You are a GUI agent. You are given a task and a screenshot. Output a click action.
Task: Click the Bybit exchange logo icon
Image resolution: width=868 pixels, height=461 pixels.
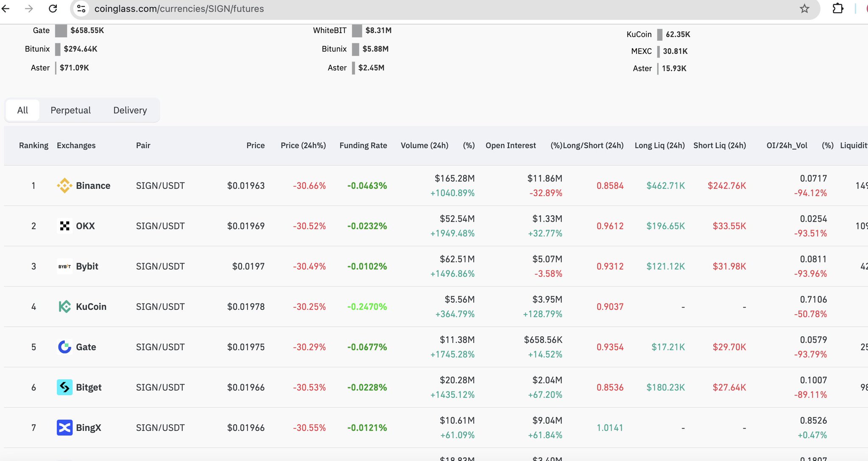(x=64, y=267)
